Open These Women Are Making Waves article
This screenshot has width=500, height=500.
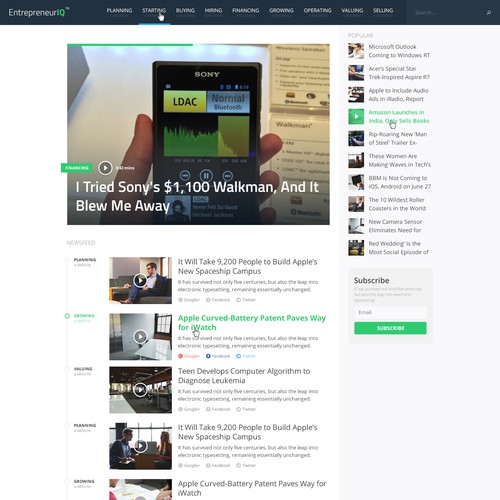400,160
